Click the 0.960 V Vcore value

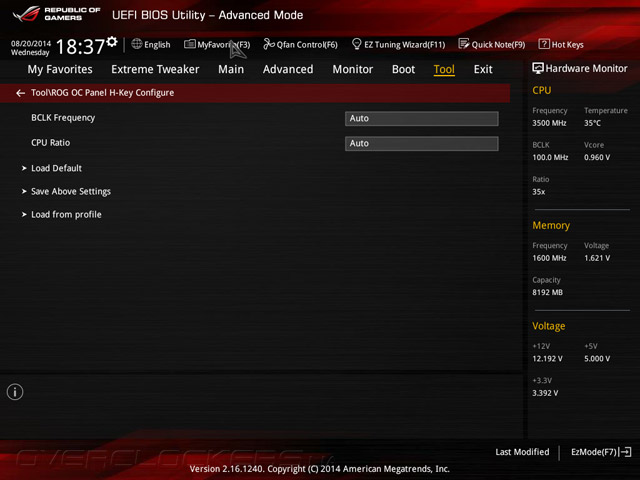coord(597,157)
